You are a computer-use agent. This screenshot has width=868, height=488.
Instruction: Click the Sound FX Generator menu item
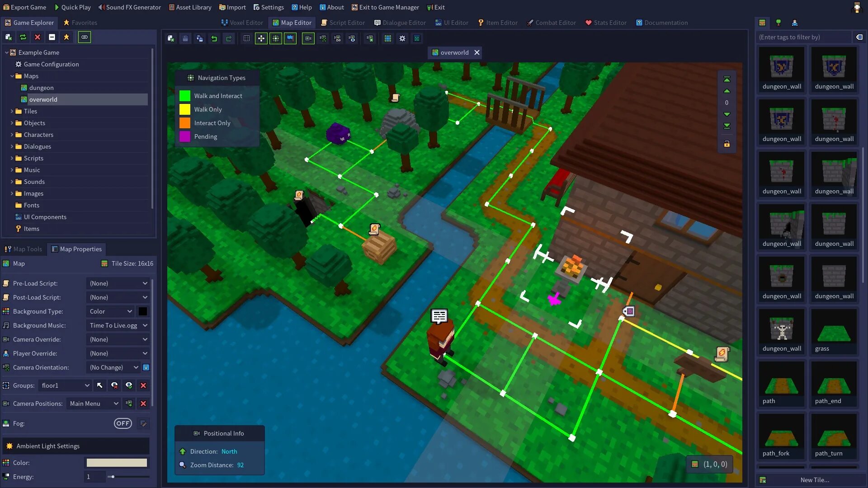point(129,7)
